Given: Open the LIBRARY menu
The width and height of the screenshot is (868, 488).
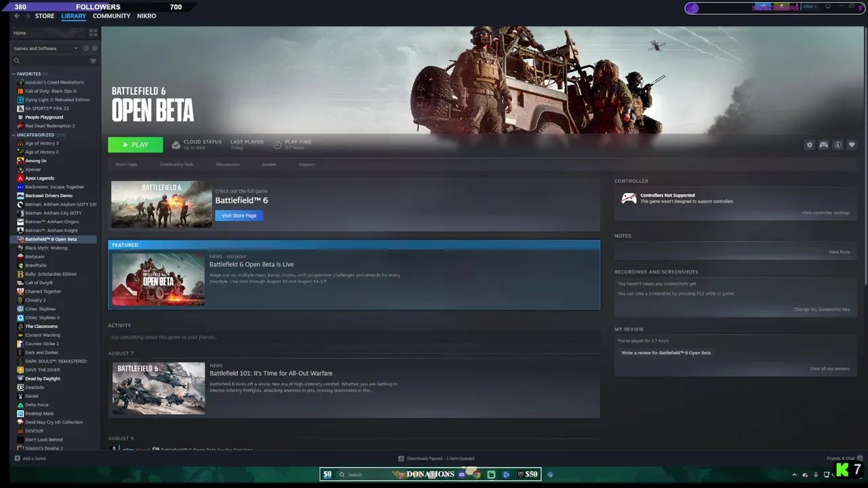Looking at the screenshot, I should point(73,16).
